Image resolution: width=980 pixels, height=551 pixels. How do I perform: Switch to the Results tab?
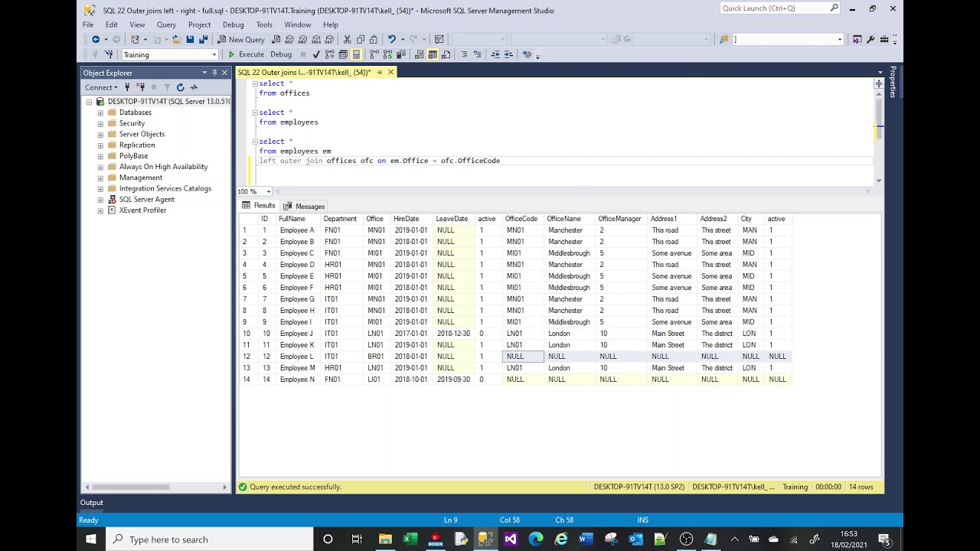[259, 206]
